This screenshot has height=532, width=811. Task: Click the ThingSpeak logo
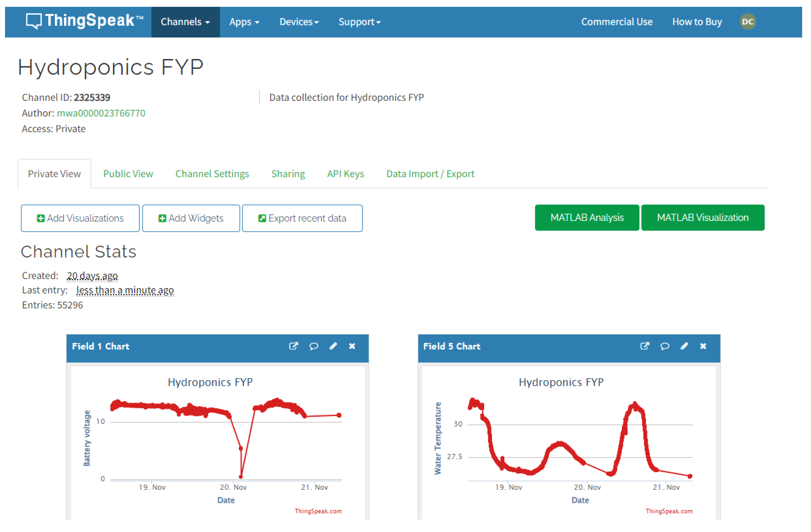coord(84,21)
